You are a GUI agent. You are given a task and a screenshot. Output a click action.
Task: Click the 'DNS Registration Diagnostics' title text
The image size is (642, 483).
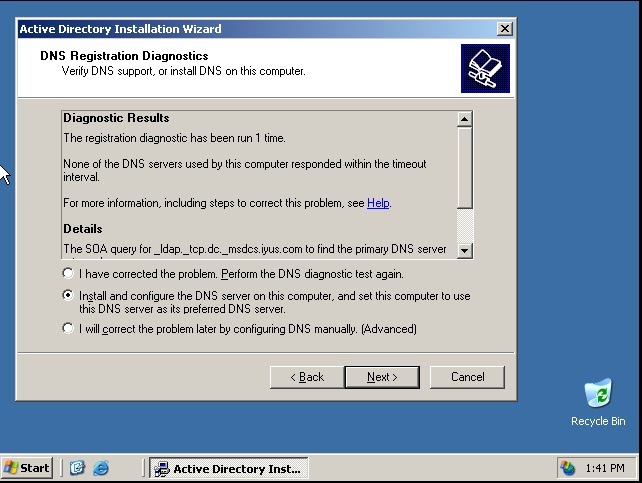[124, 56]
